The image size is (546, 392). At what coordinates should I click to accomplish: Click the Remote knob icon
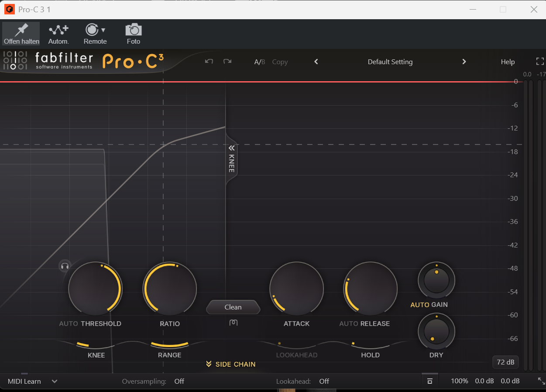[92, 30]
